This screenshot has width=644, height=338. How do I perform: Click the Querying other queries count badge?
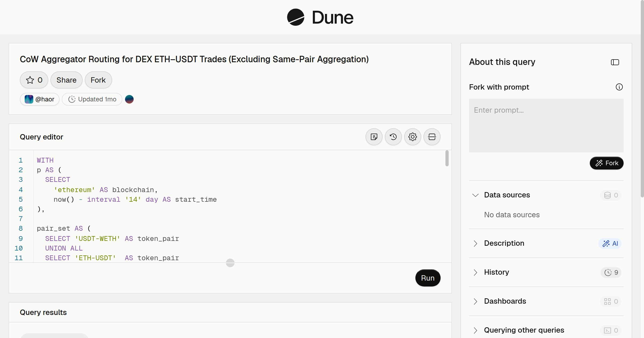(x=611, y=330)
